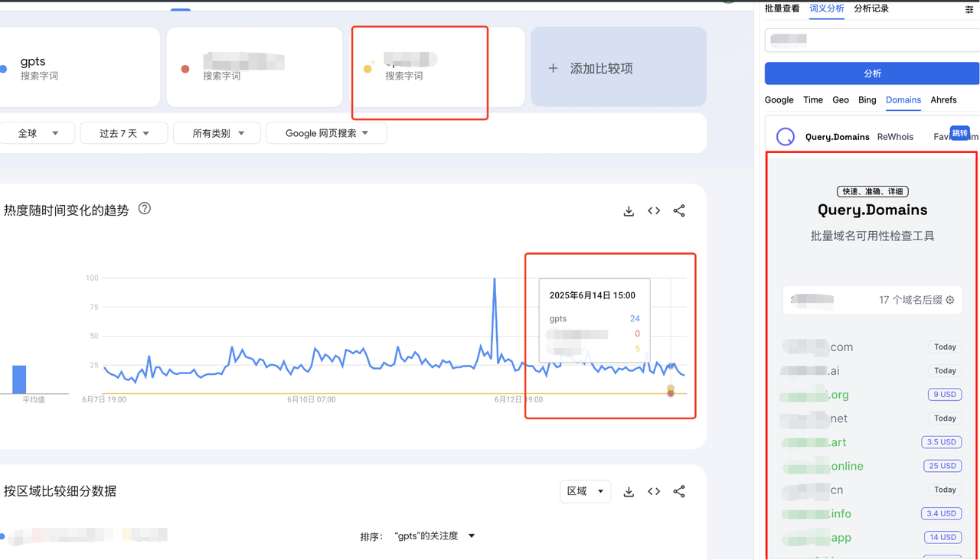Open the ReWhois link
Viewport: 980px width, 560px height.
pos(895,137)
